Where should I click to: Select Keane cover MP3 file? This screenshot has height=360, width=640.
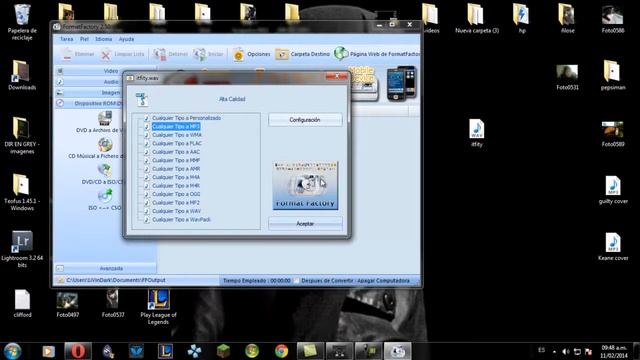[x=613, y=247]
